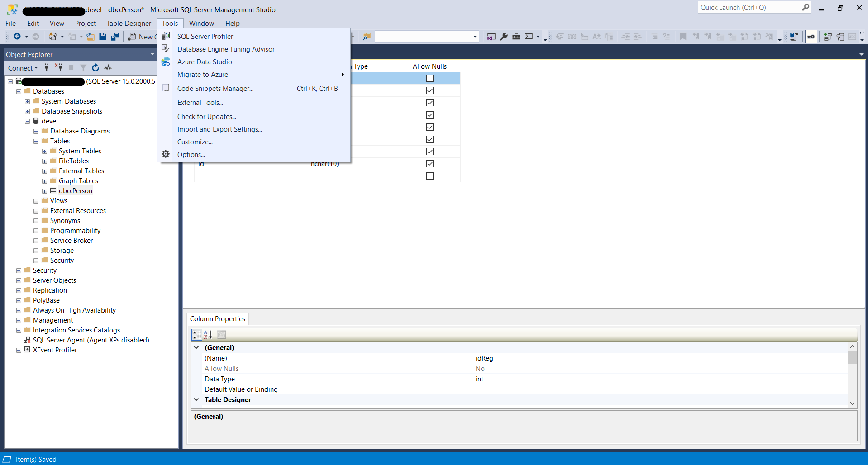
Task: Check Allow Nulls in the first highlighted row
Action: pos(429,78)
